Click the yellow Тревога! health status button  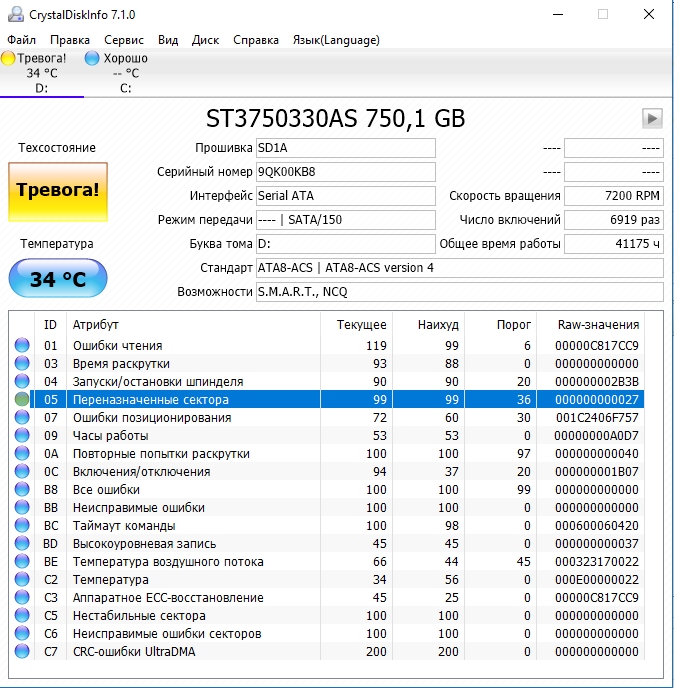pyautogui.click(x=58, y=192)
